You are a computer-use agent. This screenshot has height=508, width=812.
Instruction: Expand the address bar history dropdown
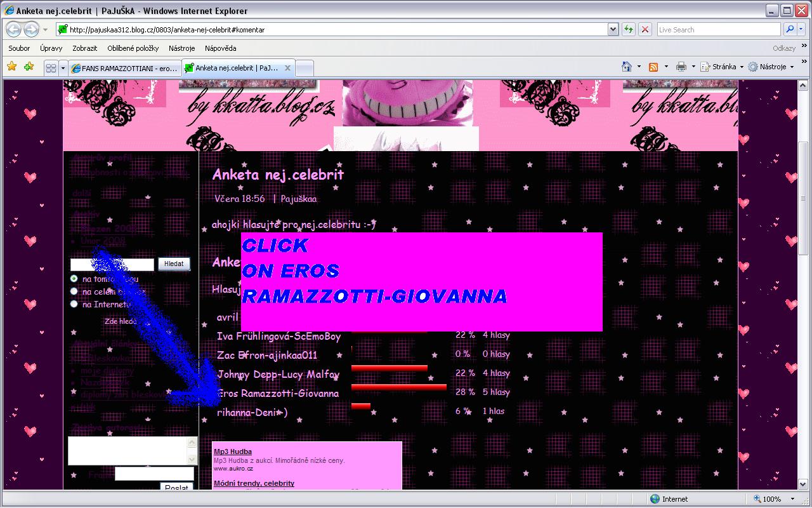[613, 29]
